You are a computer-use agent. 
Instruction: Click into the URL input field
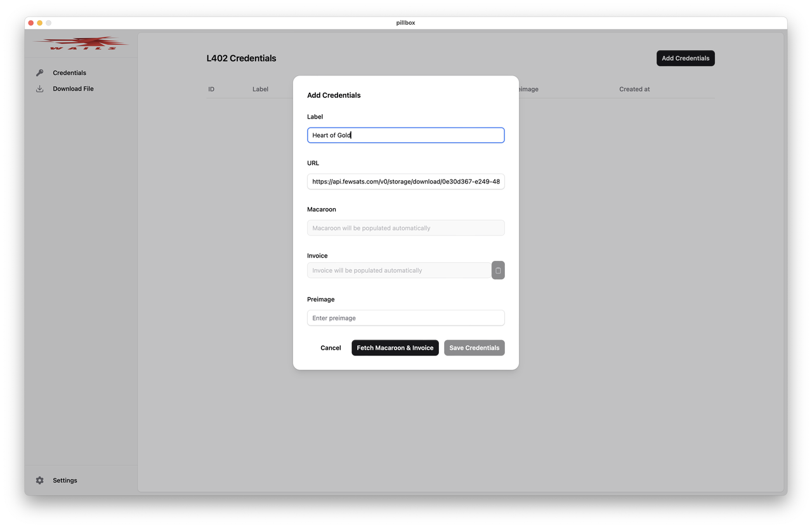(406, 181)
